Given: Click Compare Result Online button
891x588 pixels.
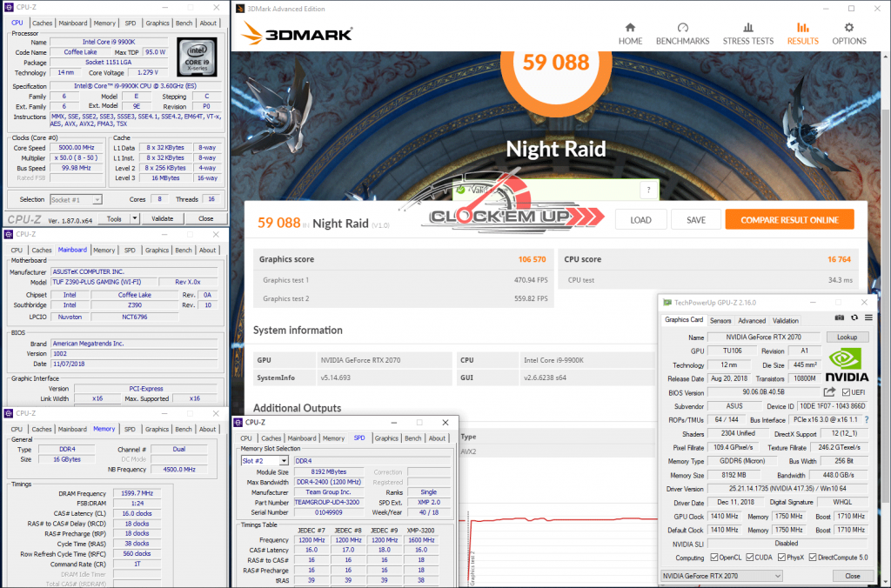Looking at the screenshot, I should pyautogui.click(x=789, y=220).
